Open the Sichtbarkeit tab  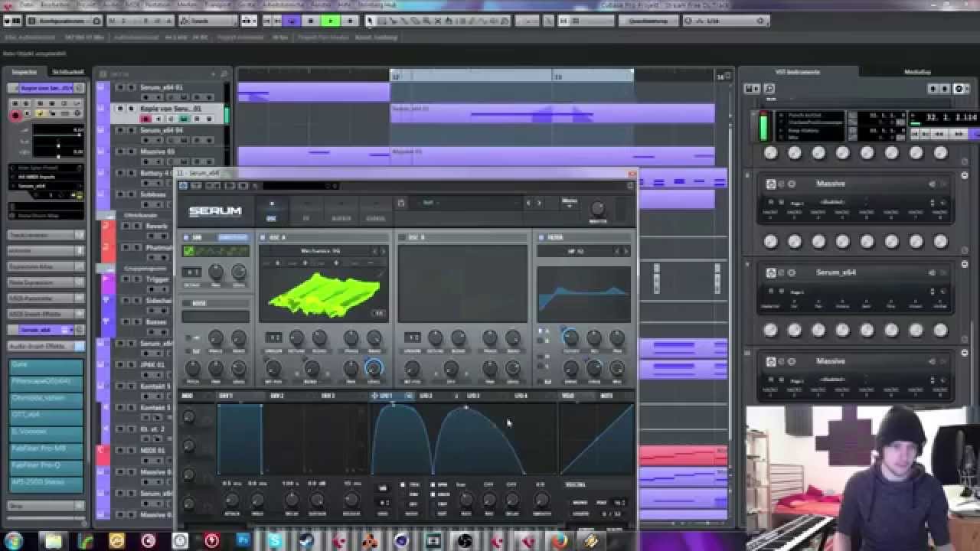tap(67, 72)
